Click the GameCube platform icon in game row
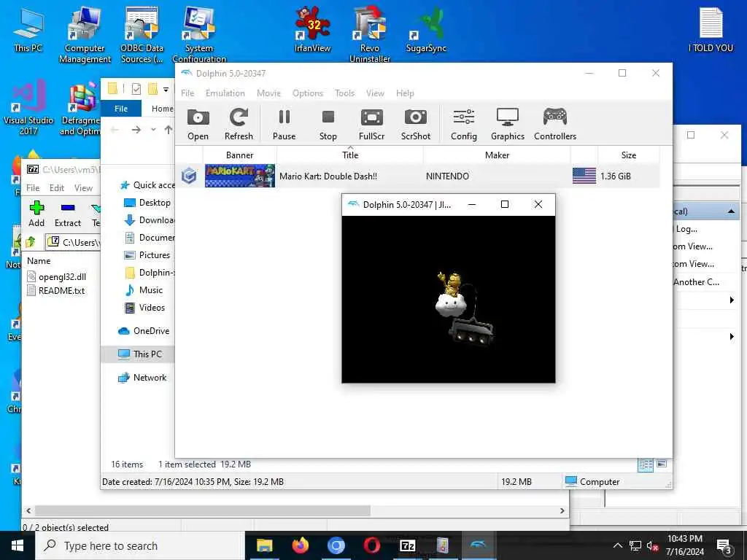747x560 pixels. (189, 176)
